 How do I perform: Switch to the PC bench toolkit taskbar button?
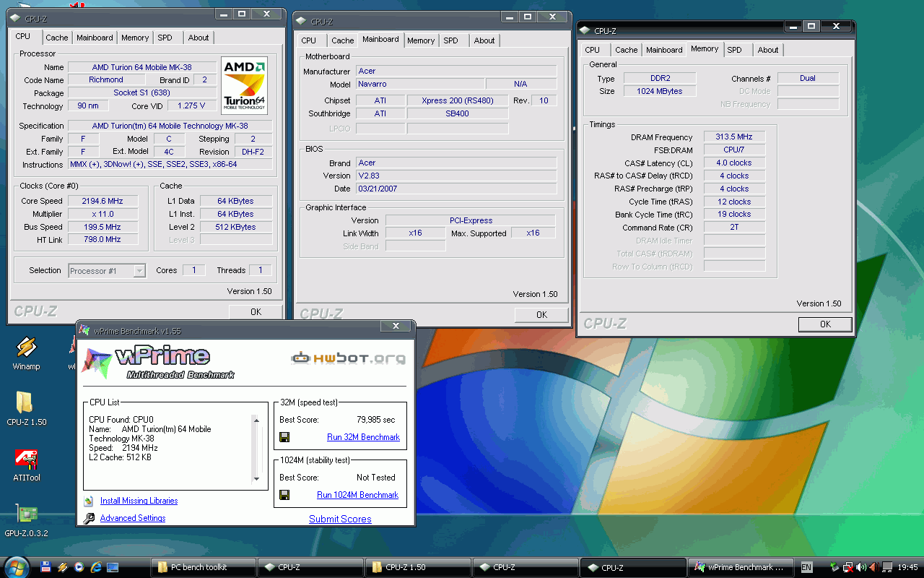(204, 567)
